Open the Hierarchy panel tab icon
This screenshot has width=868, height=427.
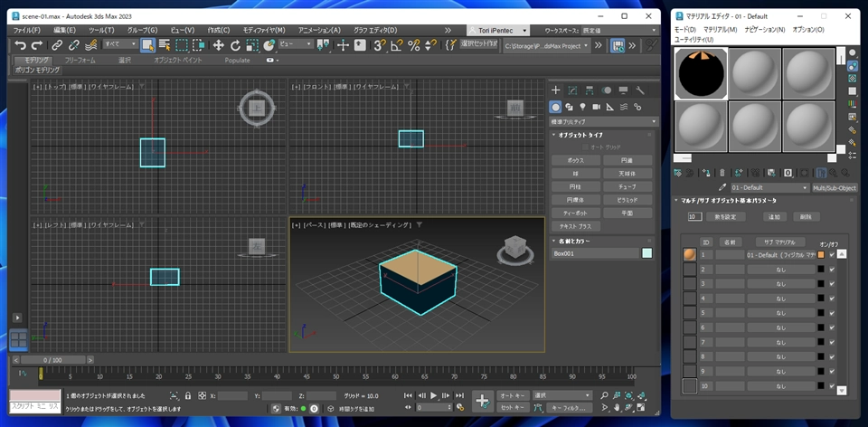pos(590,90)
